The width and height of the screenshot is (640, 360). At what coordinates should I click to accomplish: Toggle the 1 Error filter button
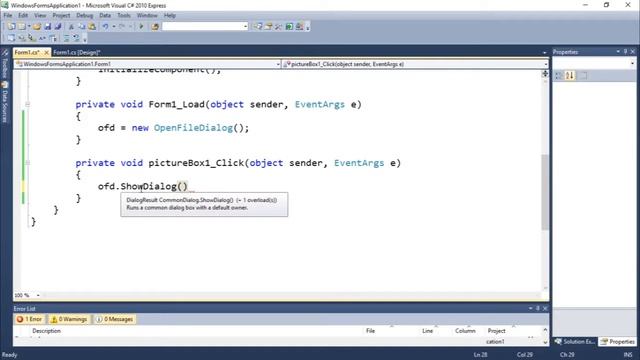(x=29, y=319)
